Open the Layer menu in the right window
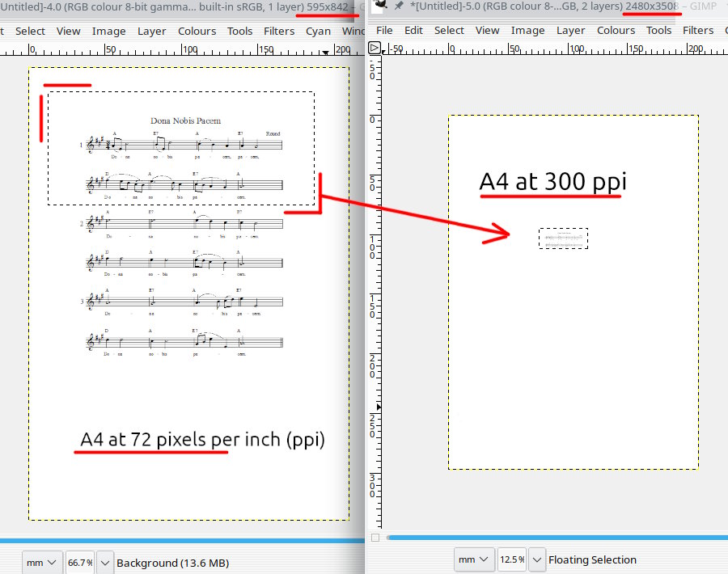 [570, 30]
